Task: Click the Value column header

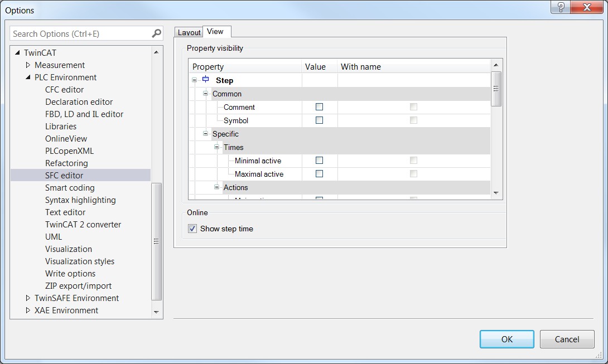Action: click(319, 66)
